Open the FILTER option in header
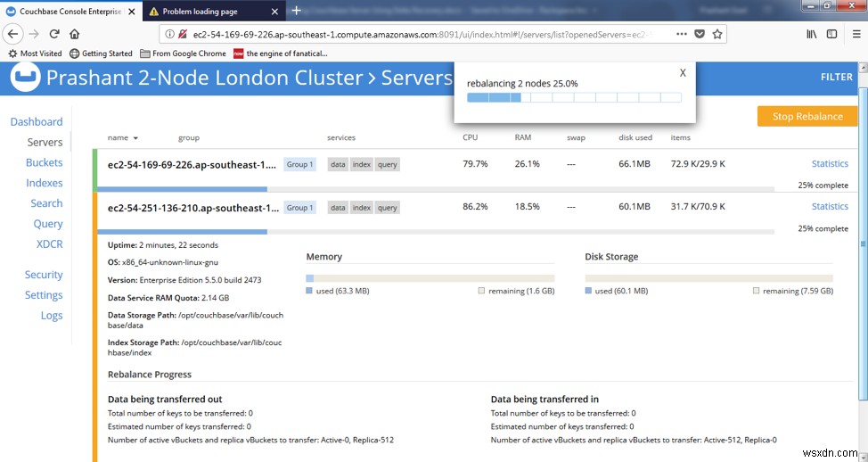 pos(837,77)
